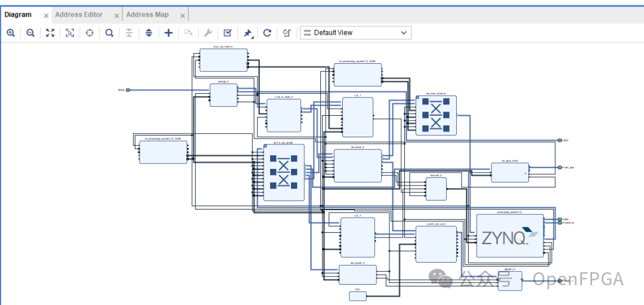
Task: Select the axi_mem_intercon interconnect block
Action: (x=435, y=115)
